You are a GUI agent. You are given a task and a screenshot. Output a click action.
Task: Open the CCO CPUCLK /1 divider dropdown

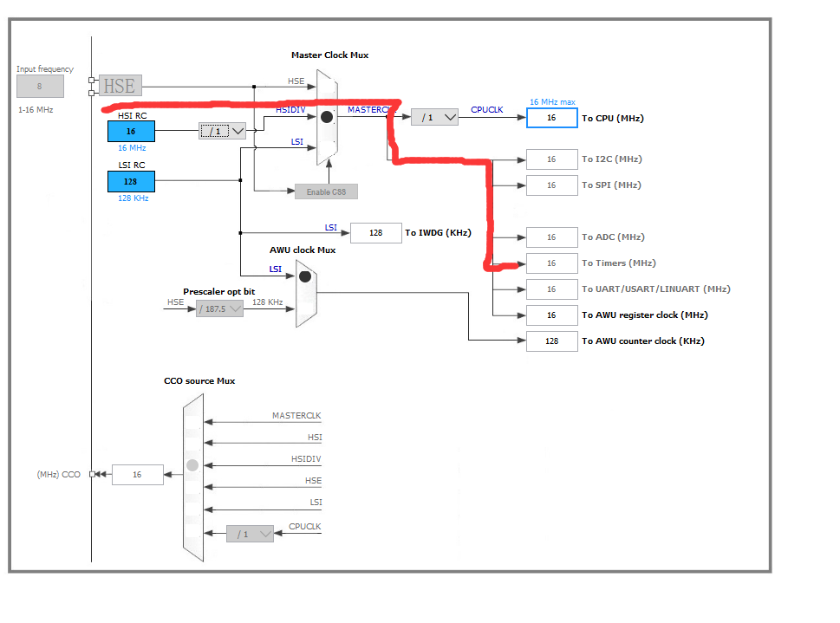point(251,534)
